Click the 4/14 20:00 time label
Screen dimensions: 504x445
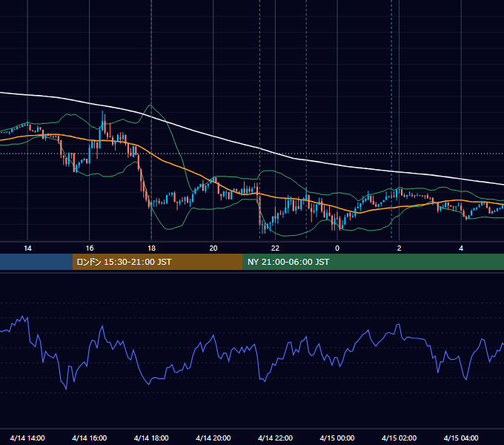(213, 438)
